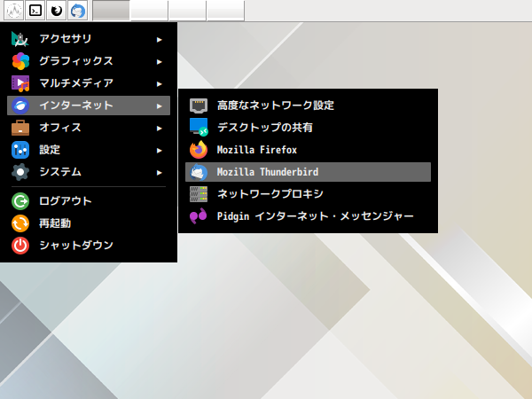This screenshot has width=532, height=399.
Task: Choose 再起動 to reboot
Action: point(89,223)
